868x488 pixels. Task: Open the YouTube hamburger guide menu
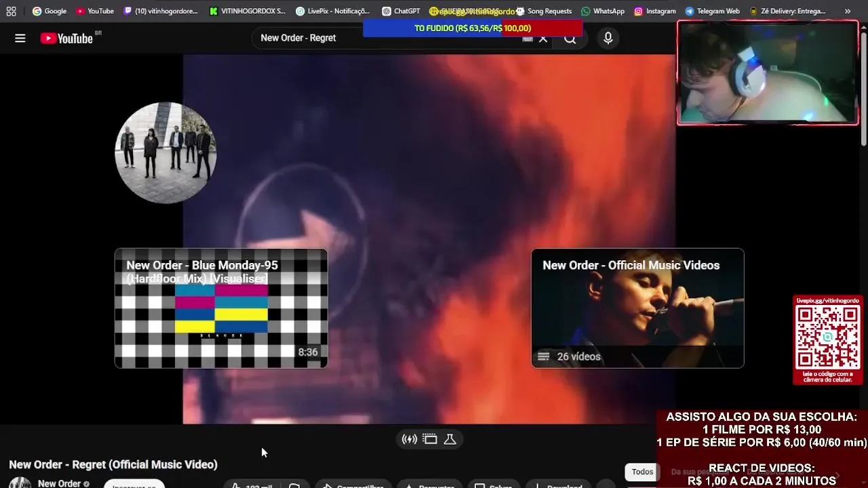pos(20,39)
